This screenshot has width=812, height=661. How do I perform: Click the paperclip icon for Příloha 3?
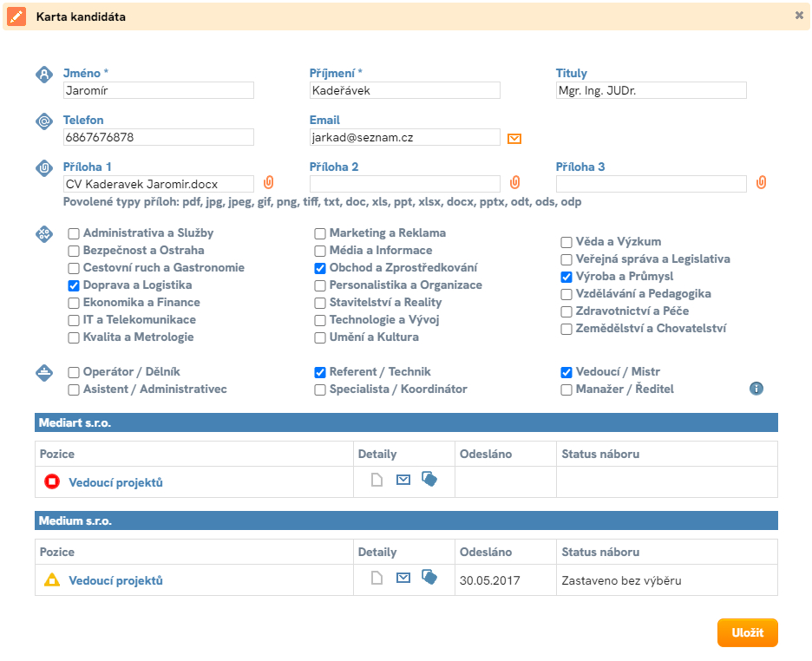coord(761,183)
